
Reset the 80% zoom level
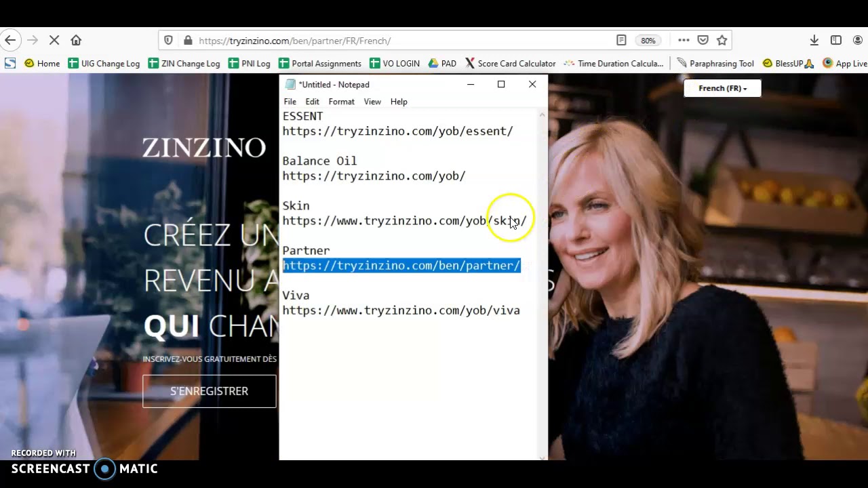[x=648, y=41]
